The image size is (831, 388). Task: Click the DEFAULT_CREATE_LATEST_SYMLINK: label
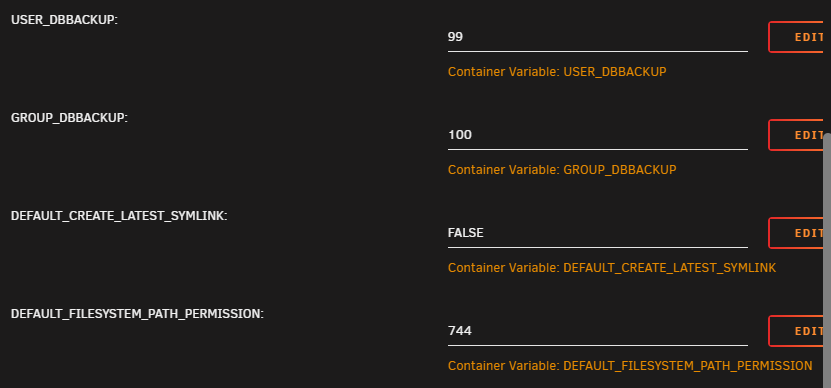tap(119, 216)
